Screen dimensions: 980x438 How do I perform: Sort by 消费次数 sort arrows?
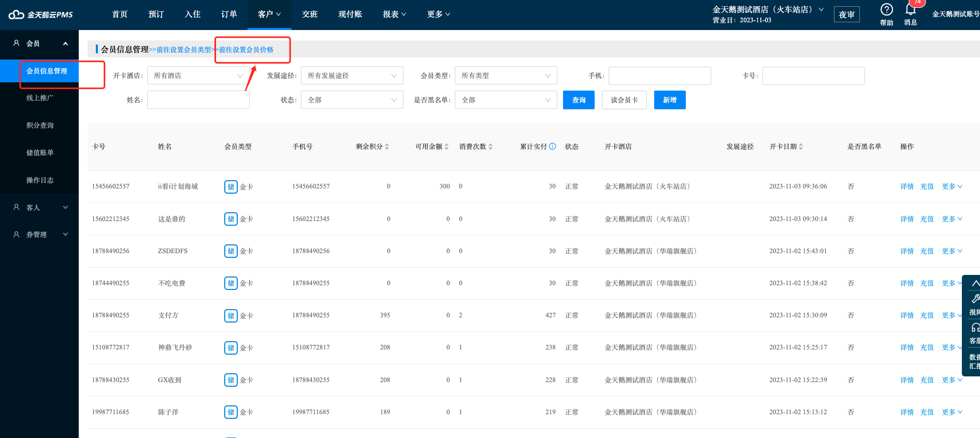point(491,147)
